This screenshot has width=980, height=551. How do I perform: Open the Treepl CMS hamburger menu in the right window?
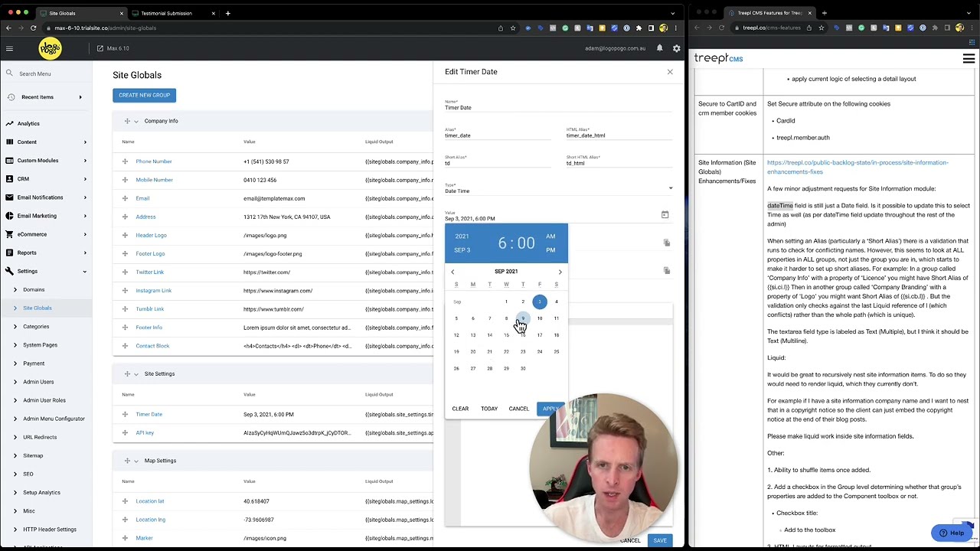(x=969, y=58)
